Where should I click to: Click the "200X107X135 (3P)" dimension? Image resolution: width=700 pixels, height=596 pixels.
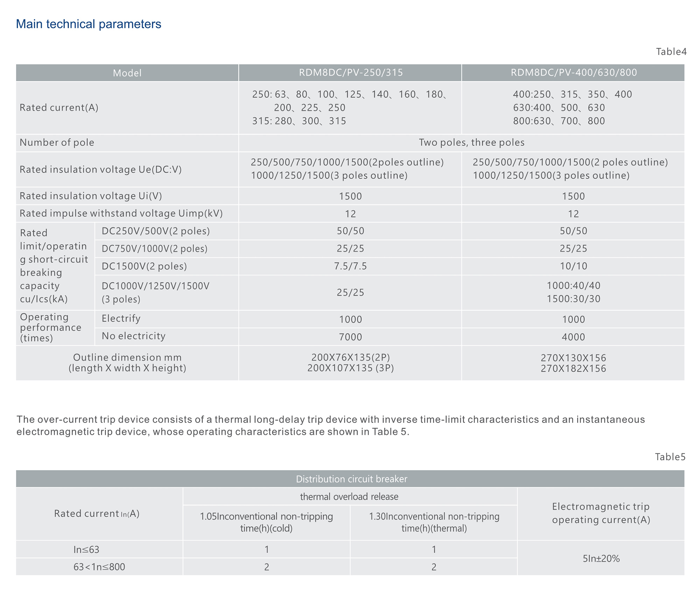tap(350, 368)
